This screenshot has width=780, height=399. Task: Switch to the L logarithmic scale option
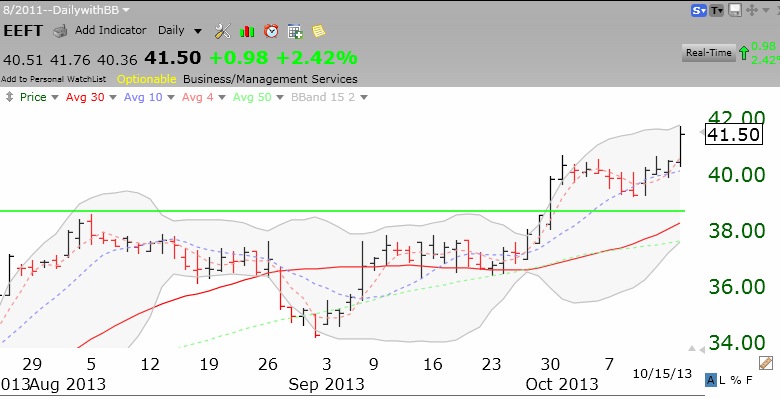pos(722,381)
